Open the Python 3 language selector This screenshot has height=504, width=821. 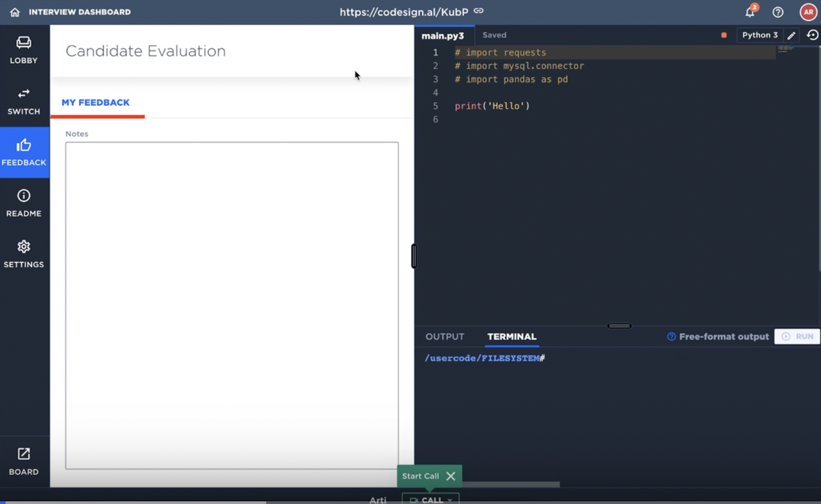[759, 35]
